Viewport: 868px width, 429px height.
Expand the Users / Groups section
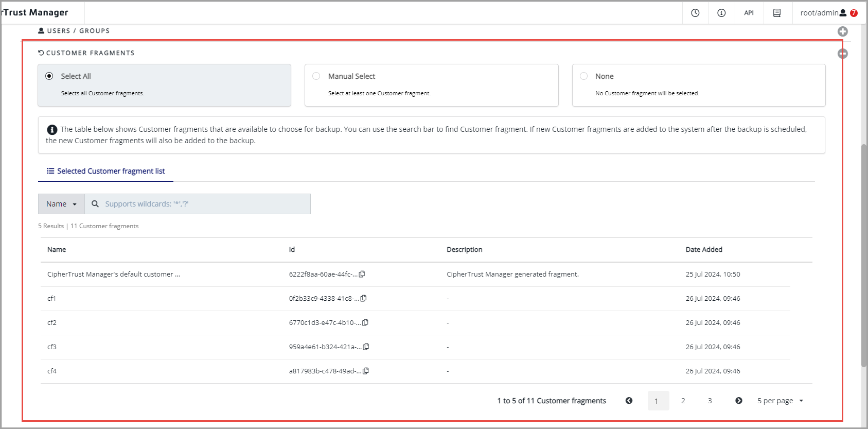tap(842, 31)
